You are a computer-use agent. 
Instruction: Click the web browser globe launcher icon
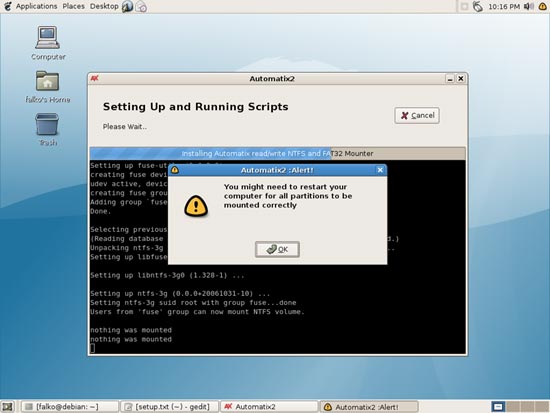[127, 6]
